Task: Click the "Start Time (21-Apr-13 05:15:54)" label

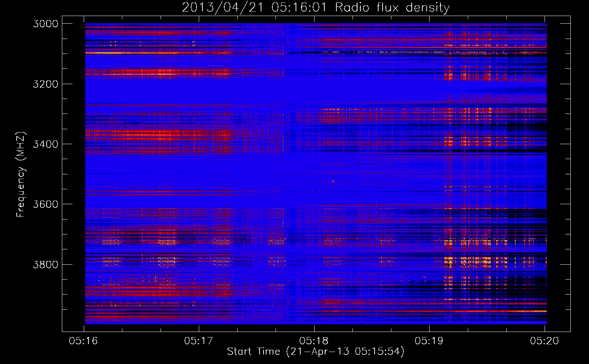Action: point(316,352)
